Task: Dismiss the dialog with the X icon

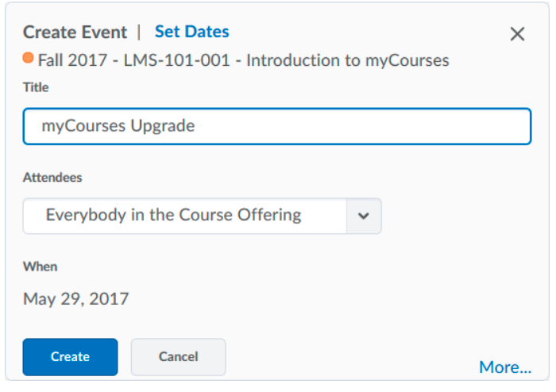Action: tap(517, 34)
